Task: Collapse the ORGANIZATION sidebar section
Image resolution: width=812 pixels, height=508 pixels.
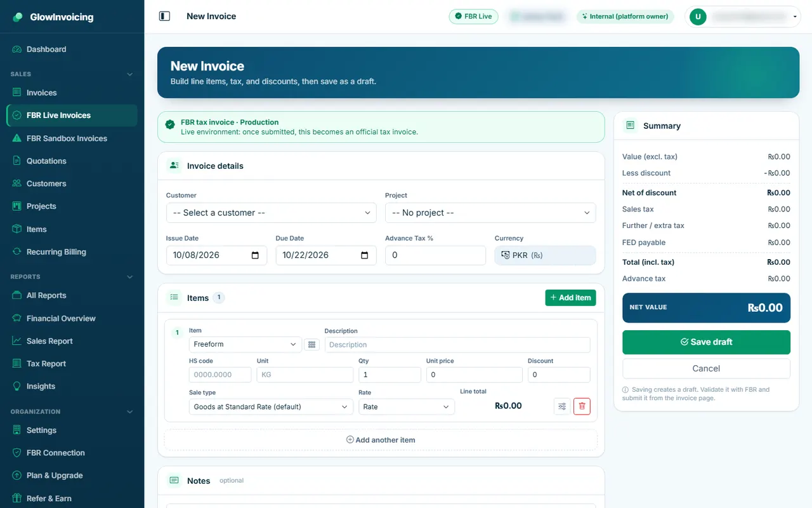Action: tap(130, 411)
